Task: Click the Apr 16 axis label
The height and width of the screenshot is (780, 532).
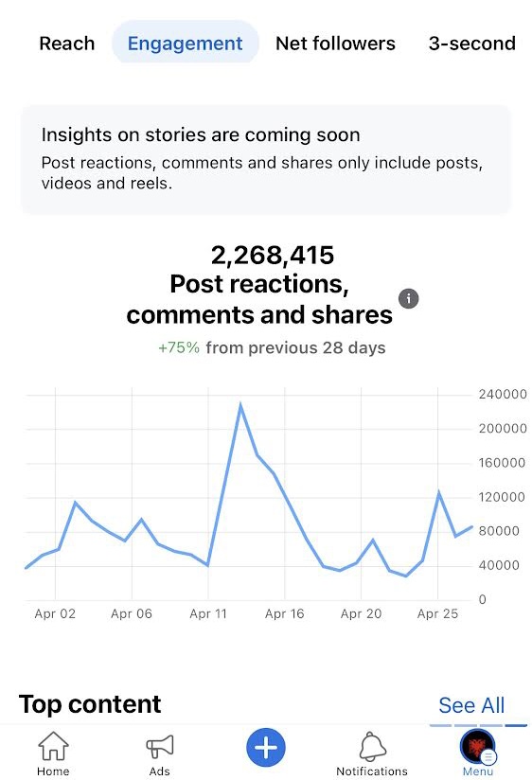Action: pos(285,613)
